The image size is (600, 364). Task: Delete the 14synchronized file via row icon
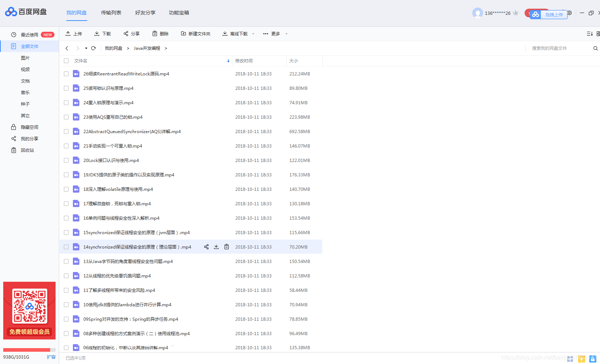(x=227, y=247)
